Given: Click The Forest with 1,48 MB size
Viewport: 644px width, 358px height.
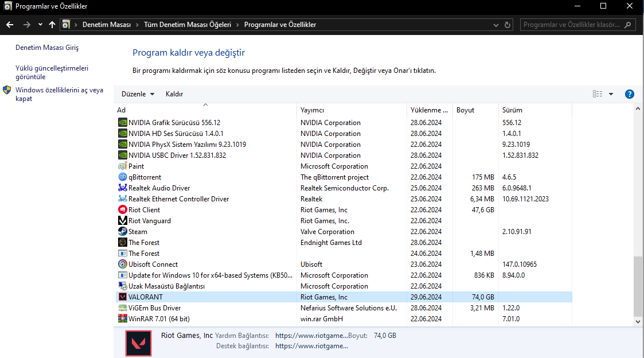Looking at the screenshot, I should [x=144, y=254].
